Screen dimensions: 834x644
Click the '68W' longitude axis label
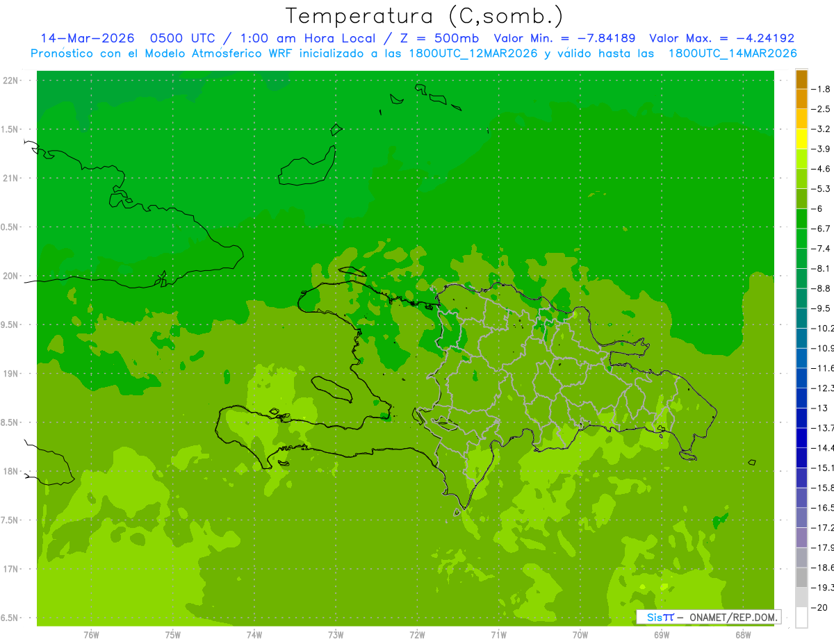tap(743, 635)
